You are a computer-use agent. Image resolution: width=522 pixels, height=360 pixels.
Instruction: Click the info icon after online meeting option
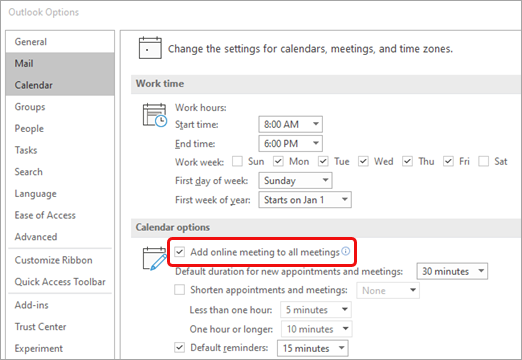pos(346,251)
